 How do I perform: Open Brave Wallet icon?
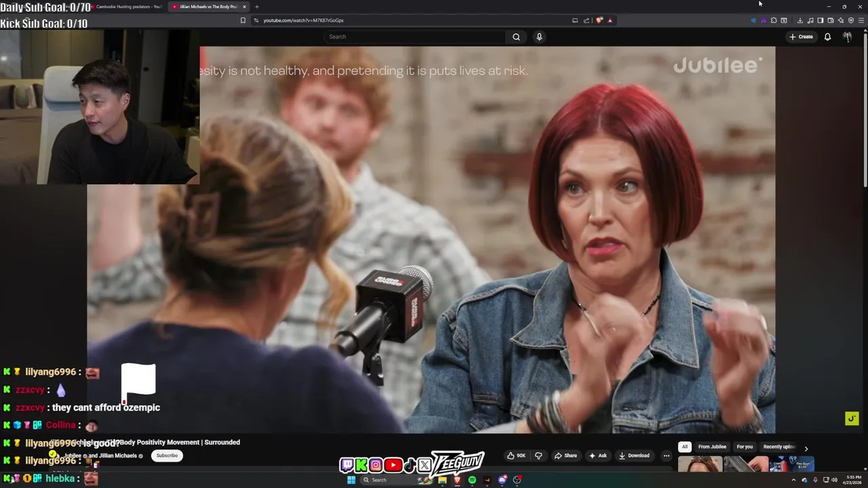click(x=831, y=20)
